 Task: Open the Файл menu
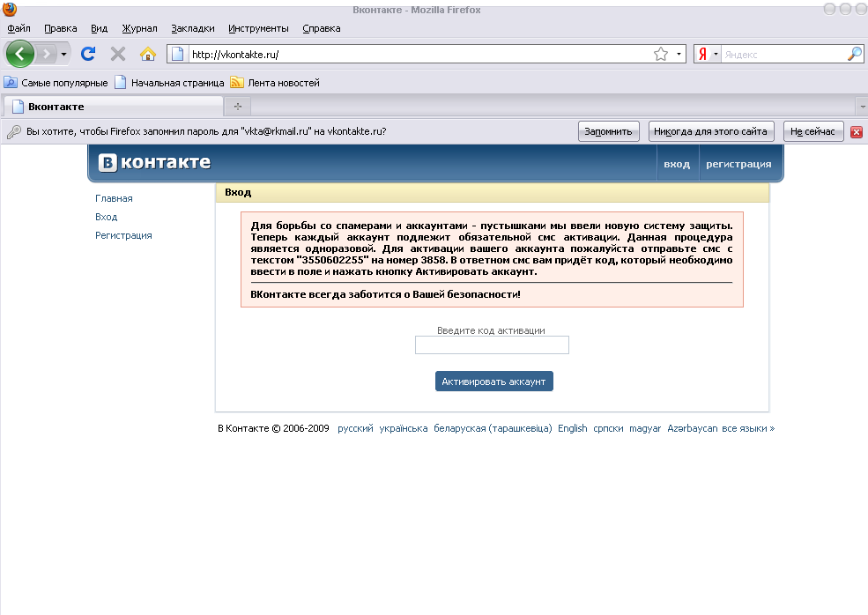coord(19,28)
